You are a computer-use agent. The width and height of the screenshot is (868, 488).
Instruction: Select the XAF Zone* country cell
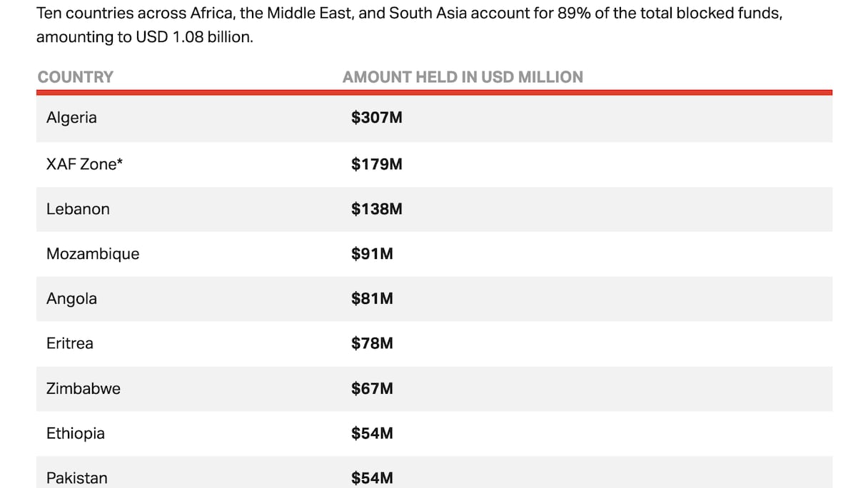[84, 164]
